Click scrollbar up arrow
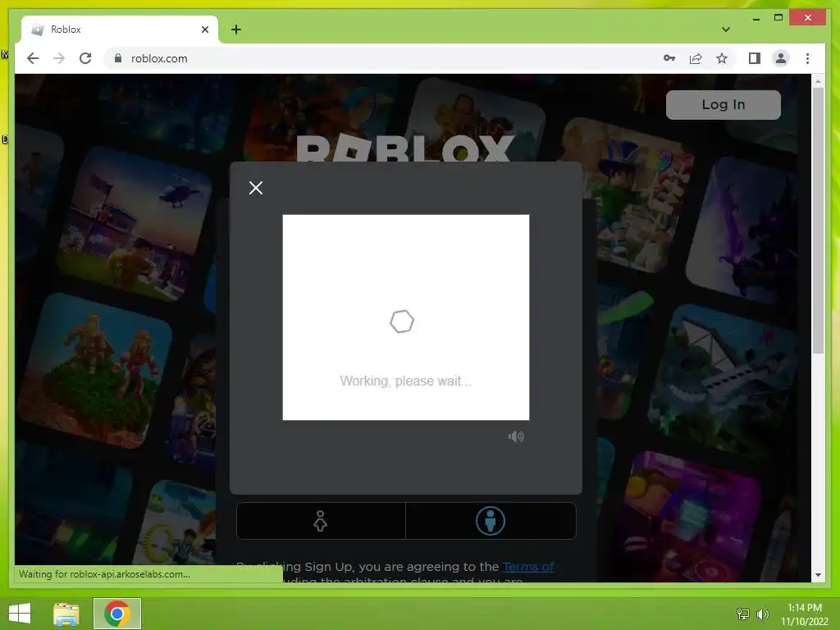This screenshot has width=840, height=630. click(x=818, y=81)
